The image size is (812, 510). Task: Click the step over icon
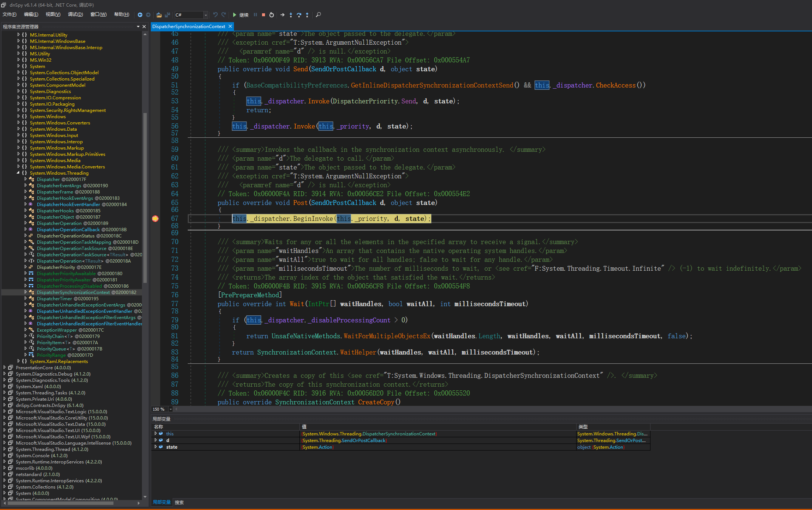point(299,15)
